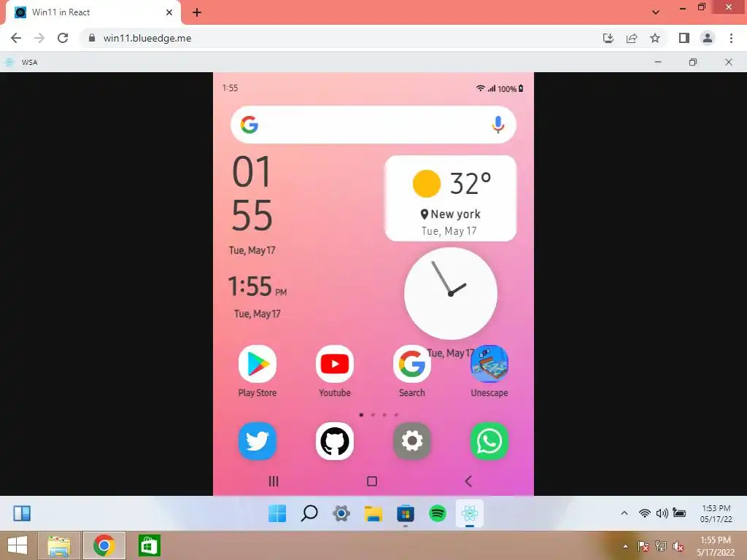Close the Win11 in React tab

click(x=169, y=12)
